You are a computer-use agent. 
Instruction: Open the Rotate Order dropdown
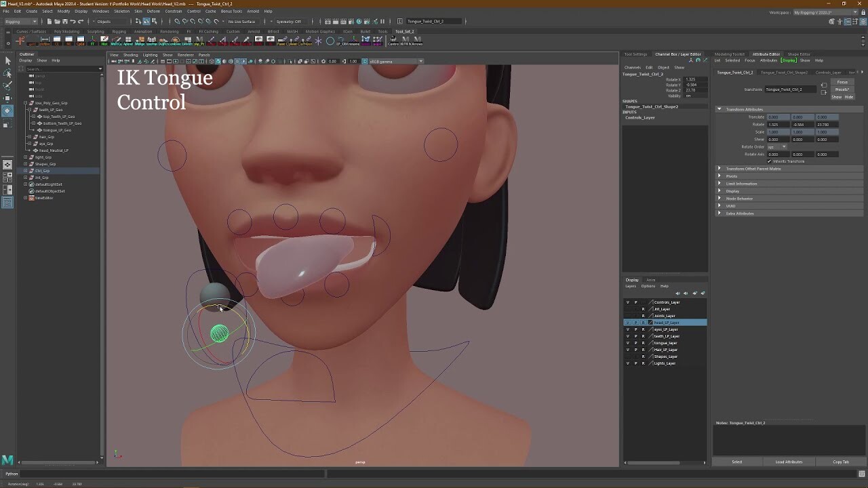coord(781,147)
